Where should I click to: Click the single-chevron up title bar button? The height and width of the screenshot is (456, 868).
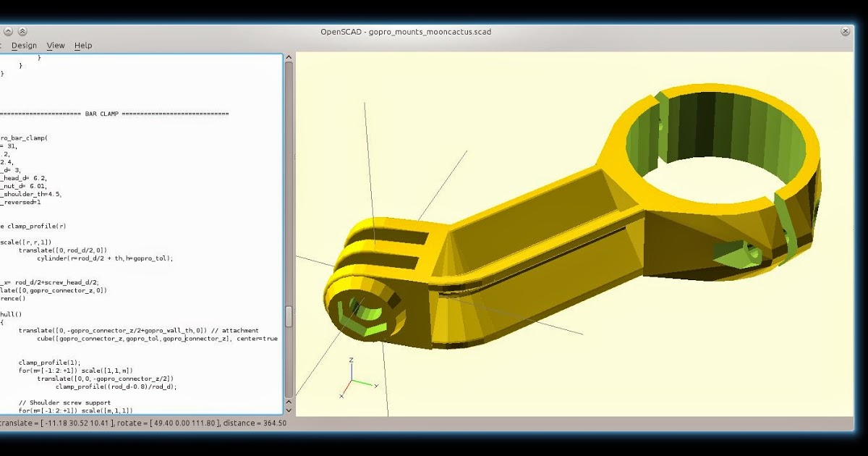point(9,32)
